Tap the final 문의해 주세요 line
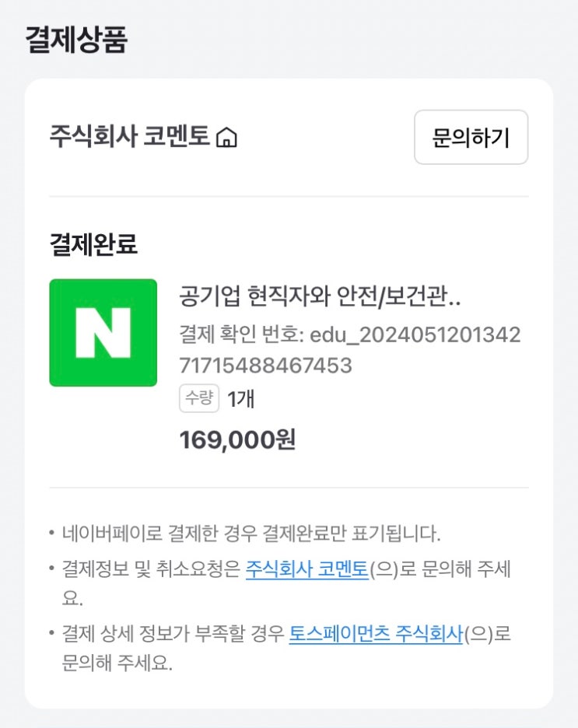This screenshot has height=728, width=578. [117, 665]
